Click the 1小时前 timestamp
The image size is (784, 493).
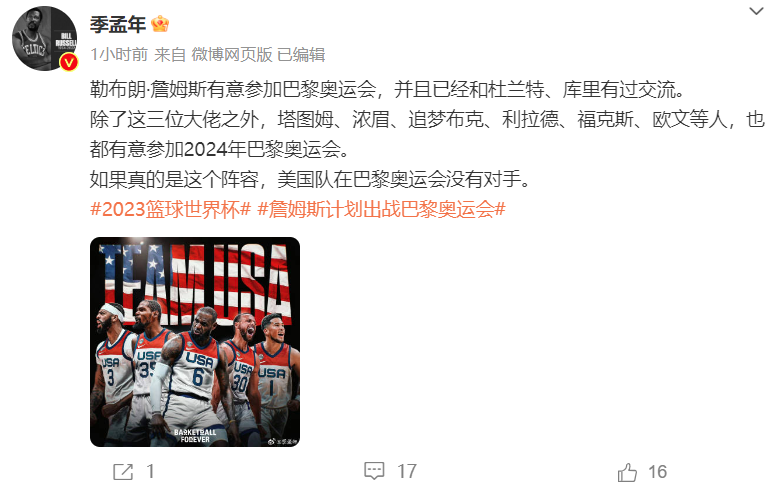[119, 54]
